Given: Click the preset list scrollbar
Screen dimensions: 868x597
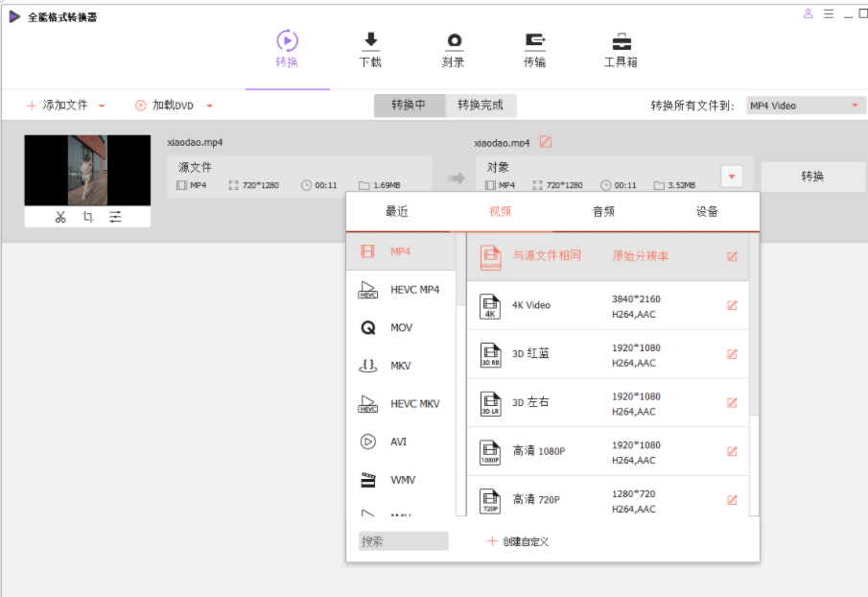Looking at the screenshot, I should [x=754, y=324].
